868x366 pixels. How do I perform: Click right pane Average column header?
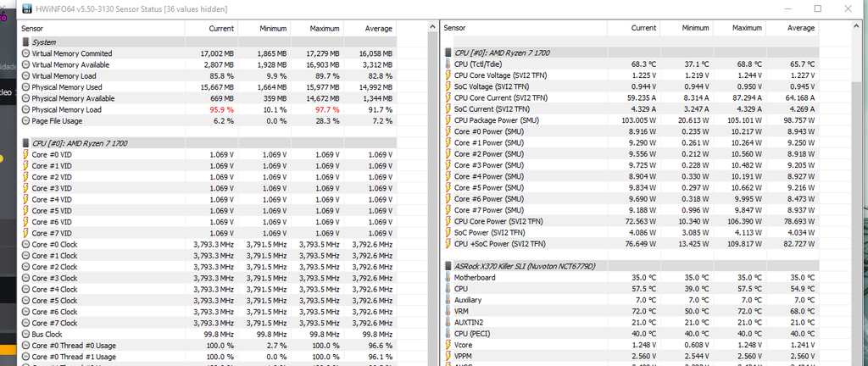[792, 28]
